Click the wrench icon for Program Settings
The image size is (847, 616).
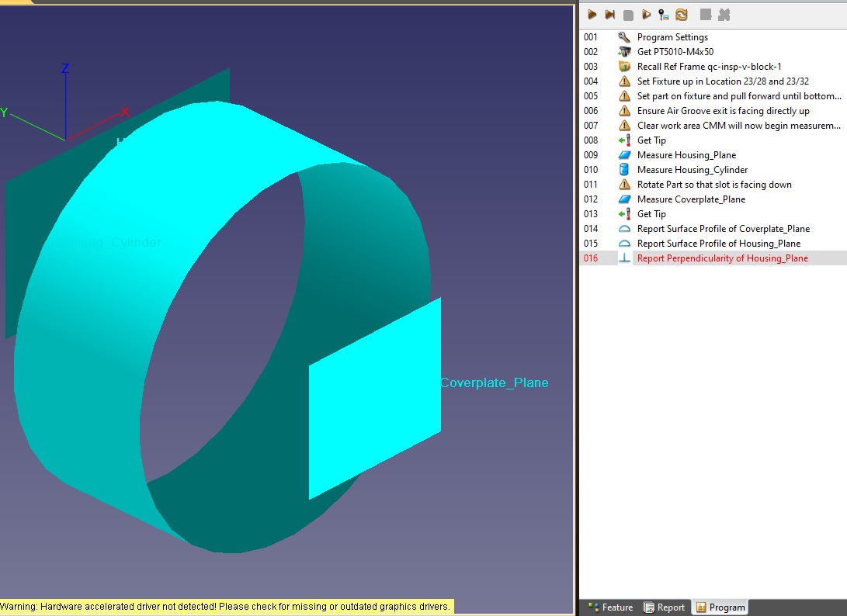624,36
